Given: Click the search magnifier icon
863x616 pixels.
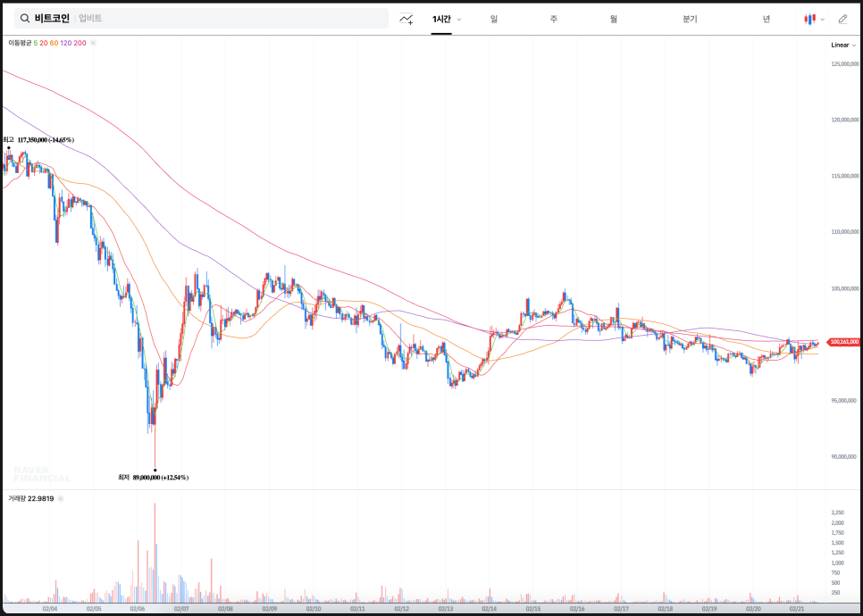Looking at the screenshot, I should click(x=24, y=18).
